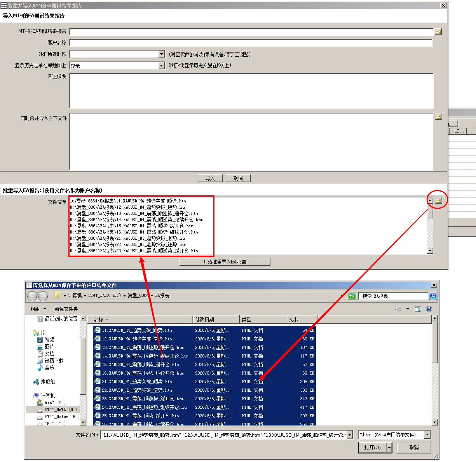Click the change view icon in file dialog
The height and width of the screenshot is (462, 476).
pos(398,309)
